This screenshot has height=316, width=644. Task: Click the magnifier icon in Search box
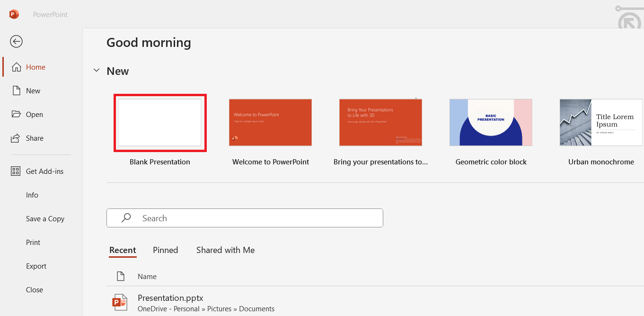tap(126, 218)
